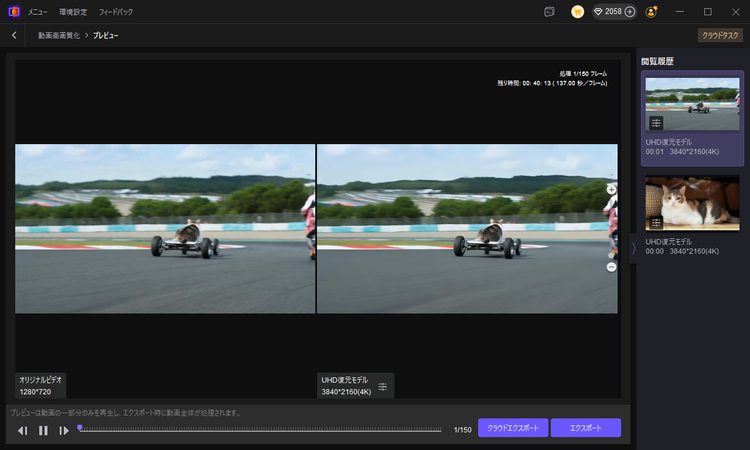Click the purple playhead marker
750x450 pixels.
(80, 428)
